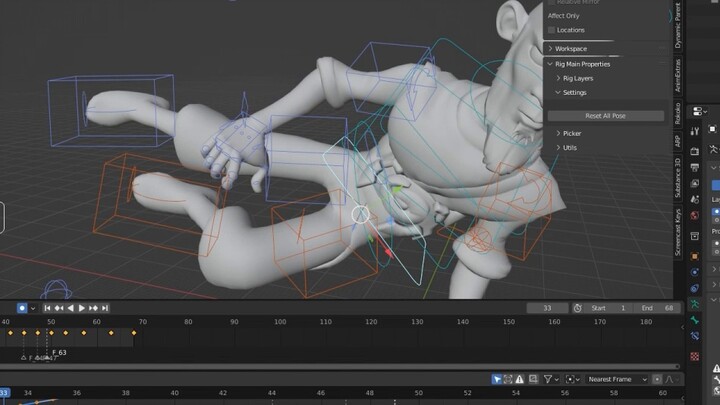Open the World properties red globe icon
720x405 pixels.
(695, 215)
